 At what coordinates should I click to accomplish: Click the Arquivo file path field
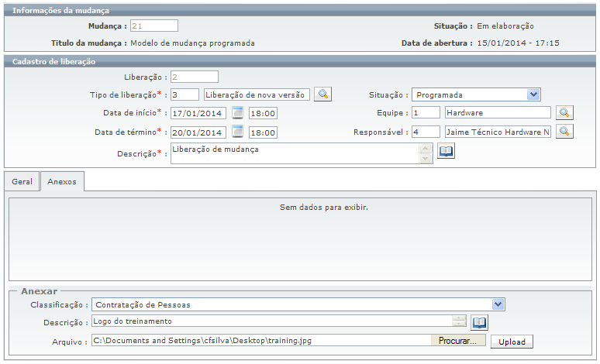point(260,340)
